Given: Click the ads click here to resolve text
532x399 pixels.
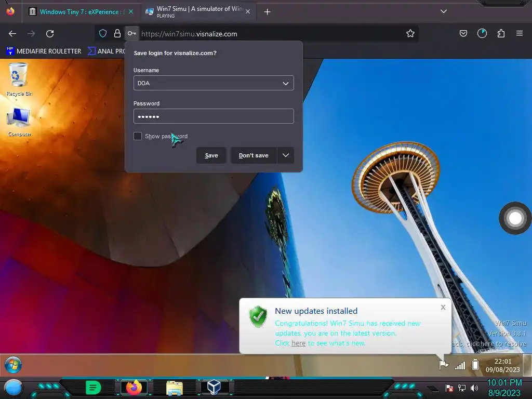Looking at the screenshot, I should tap(489, 344).
